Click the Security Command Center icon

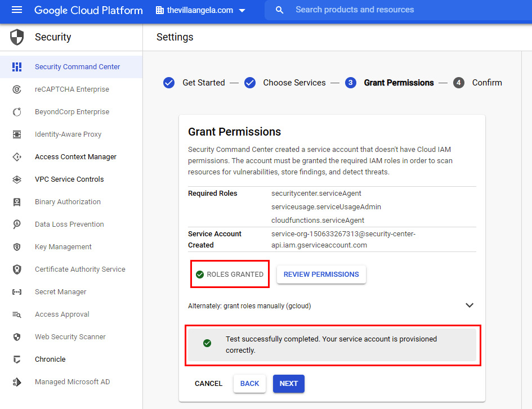17,67
